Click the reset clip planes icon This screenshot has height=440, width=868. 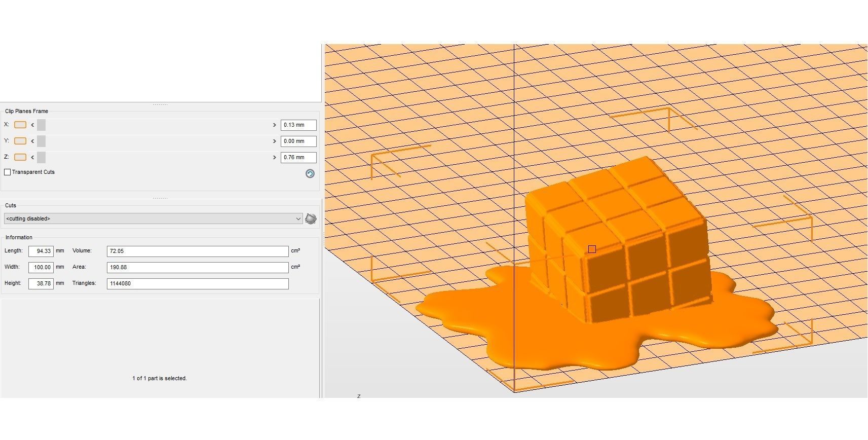310,174
